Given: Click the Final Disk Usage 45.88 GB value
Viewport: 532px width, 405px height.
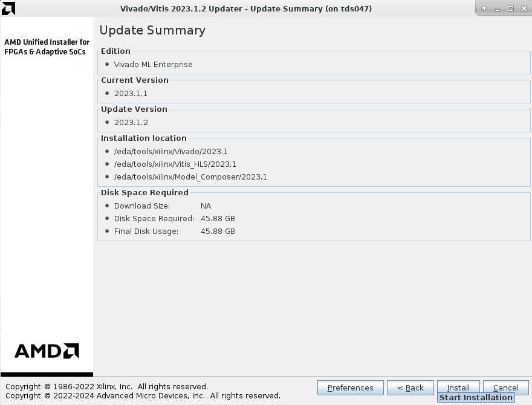Looking at the screenshot, I should (x=218, y=231).
